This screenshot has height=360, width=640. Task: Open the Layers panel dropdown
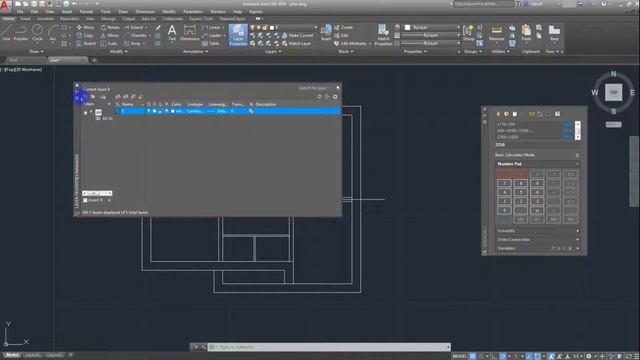coord(273,51)
